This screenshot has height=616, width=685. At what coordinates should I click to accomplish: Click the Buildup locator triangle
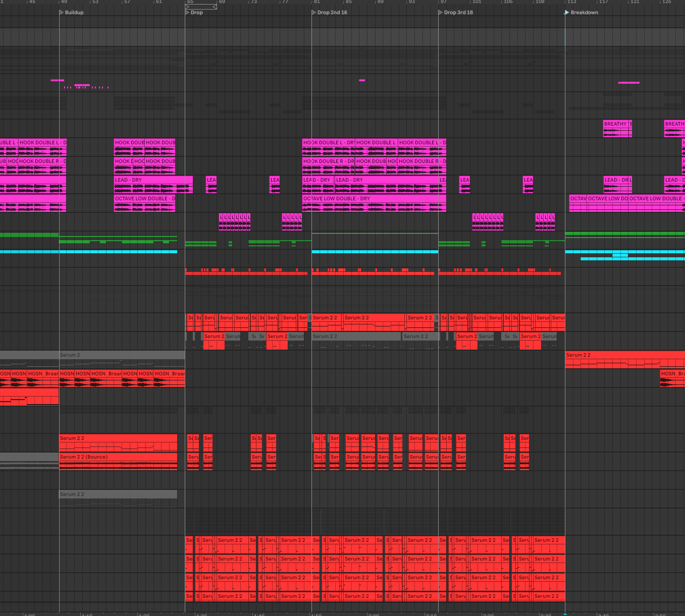point(61,13)
